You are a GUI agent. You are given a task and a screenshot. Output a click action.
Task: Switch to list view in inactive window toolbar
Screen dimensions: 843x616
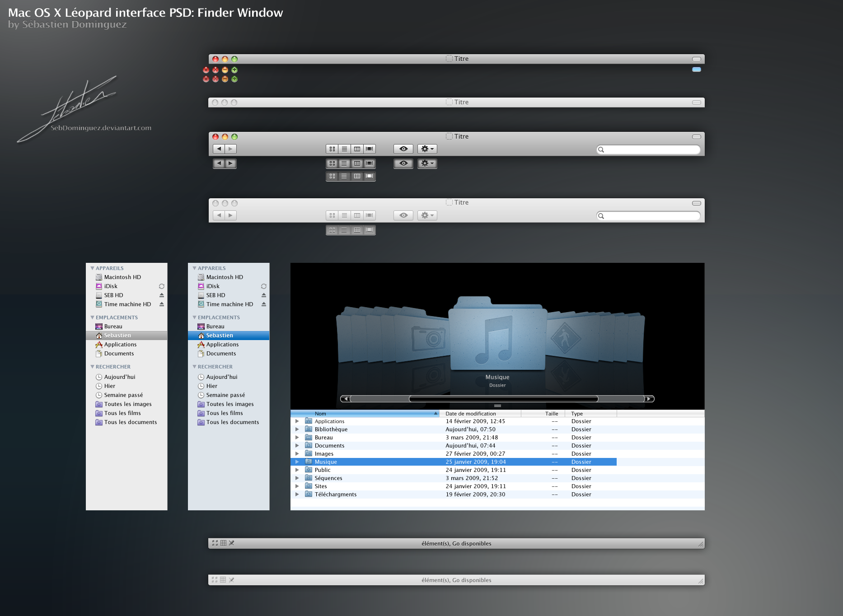point(345,215)
